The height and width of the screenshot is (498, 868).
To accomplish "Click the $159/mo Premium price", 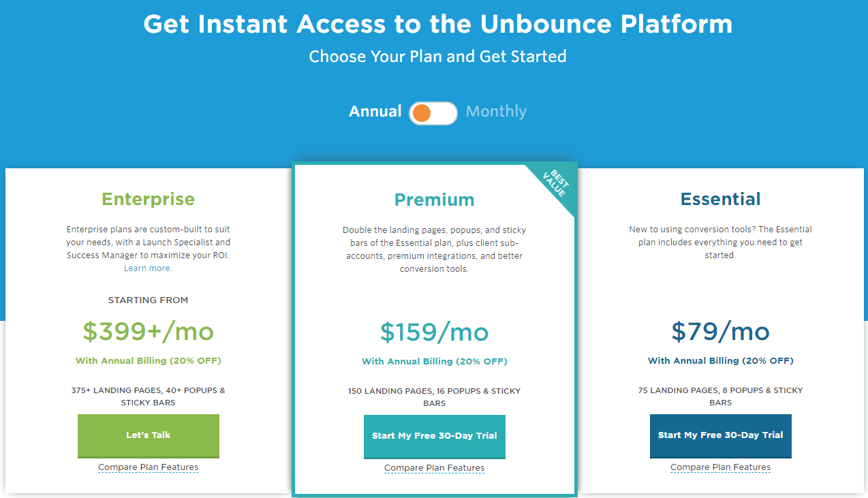I will pos(435,332).
